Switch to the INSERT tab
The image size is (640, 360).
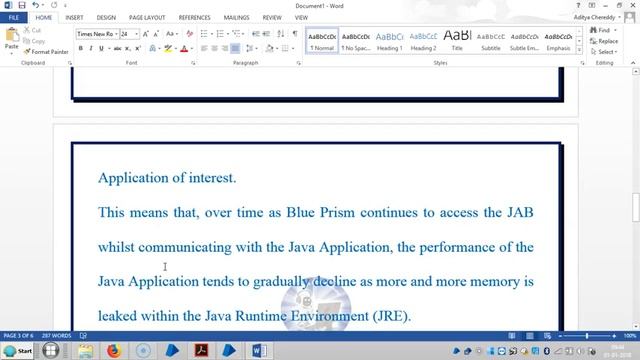point(74,18)
